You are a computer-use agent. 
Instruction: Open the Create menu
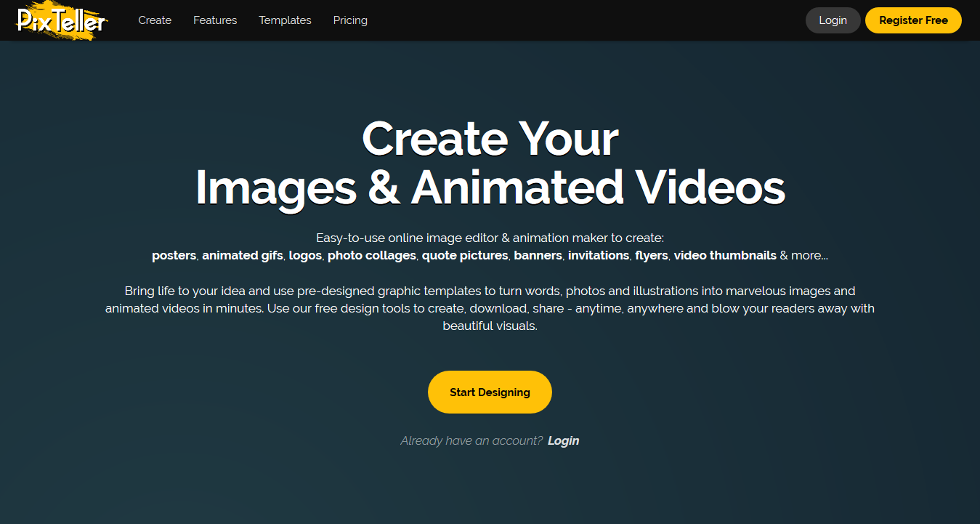pos(155,20)
